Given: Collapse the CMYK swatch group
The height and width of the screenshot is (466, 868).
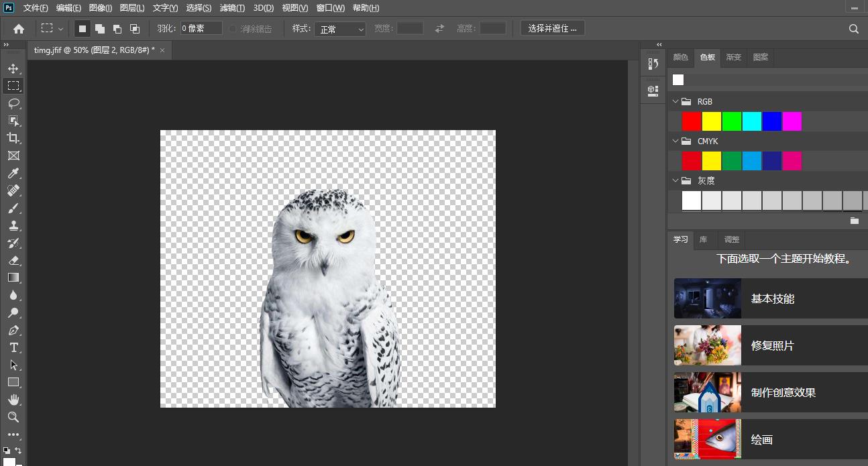Looking at the screenshot, I should tap(675, 141).
